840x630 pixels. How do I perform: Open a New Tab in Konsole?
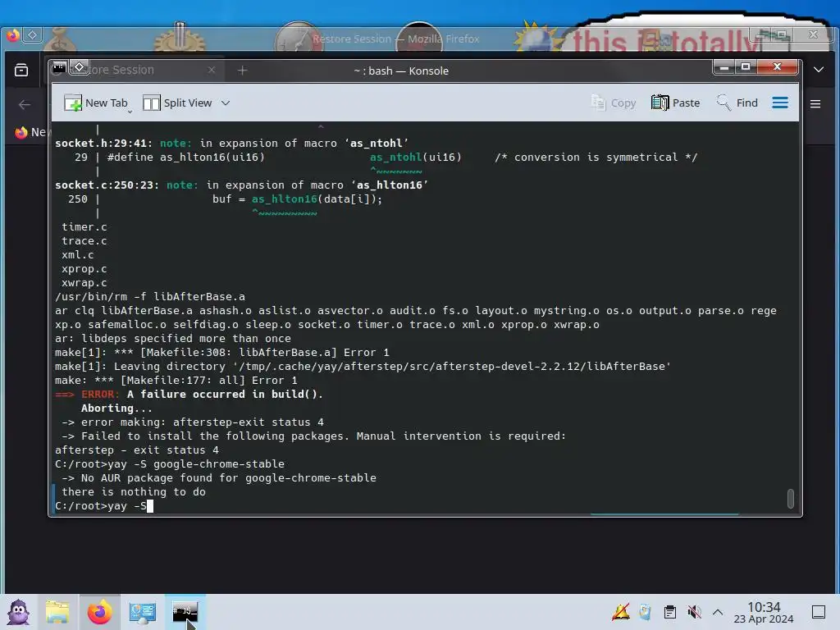click(95, 103)
